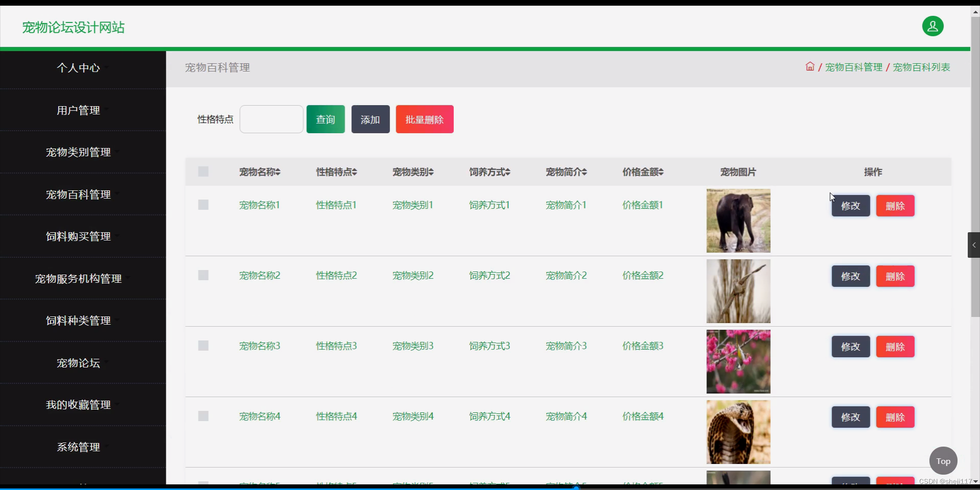Follow 宠物百科管理 breadcrumb link

(854, 67)
